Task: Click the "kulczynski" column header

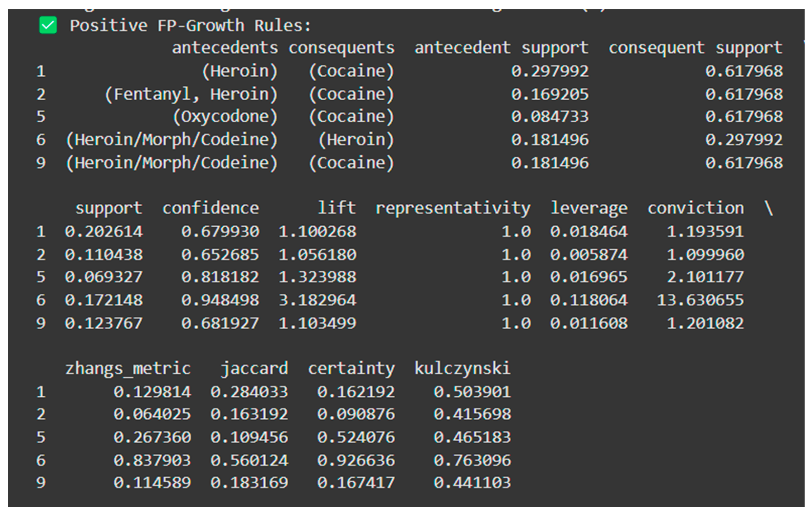Action: pyautogui.click(x=462, y=368)
